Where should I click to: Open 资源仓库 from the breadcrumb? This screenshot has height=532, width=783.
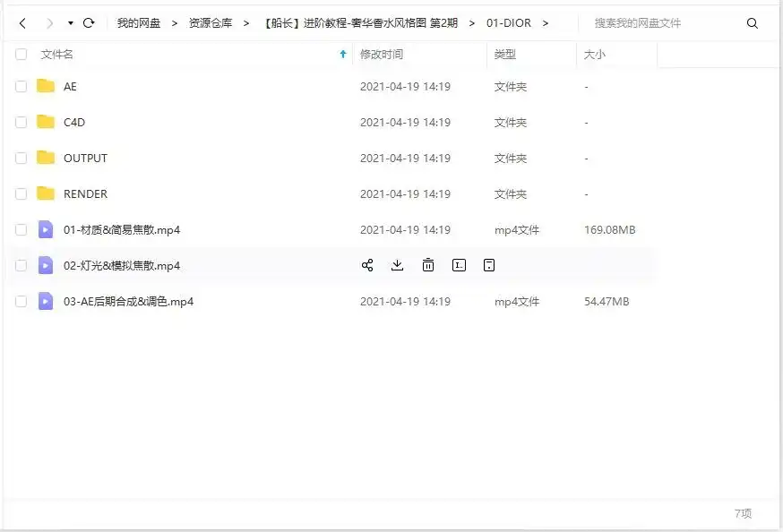[x=207, y=23]
